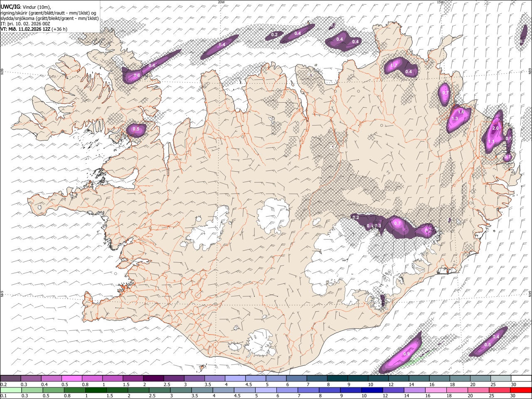
Task: Click the '2.0' snowfall value on the east coast
Action: pyautogui.click(x=495, y=128)
